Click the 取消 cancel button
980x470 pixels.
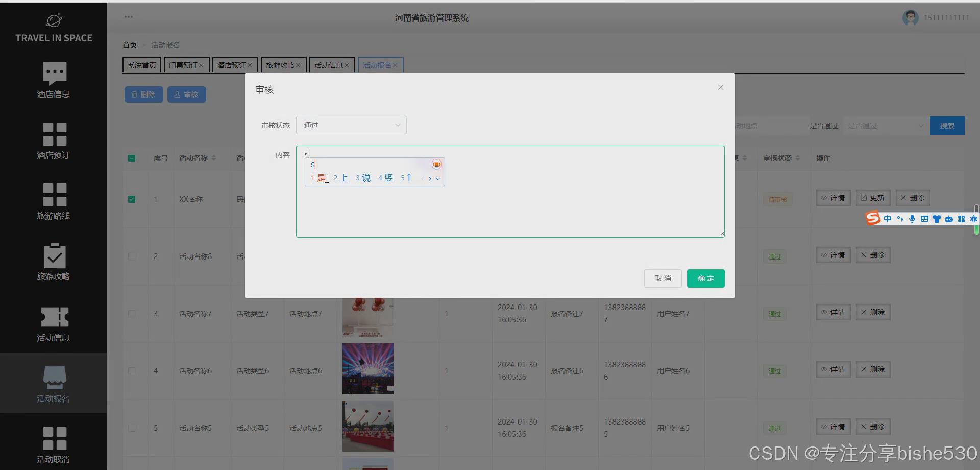tap(663, 278)
